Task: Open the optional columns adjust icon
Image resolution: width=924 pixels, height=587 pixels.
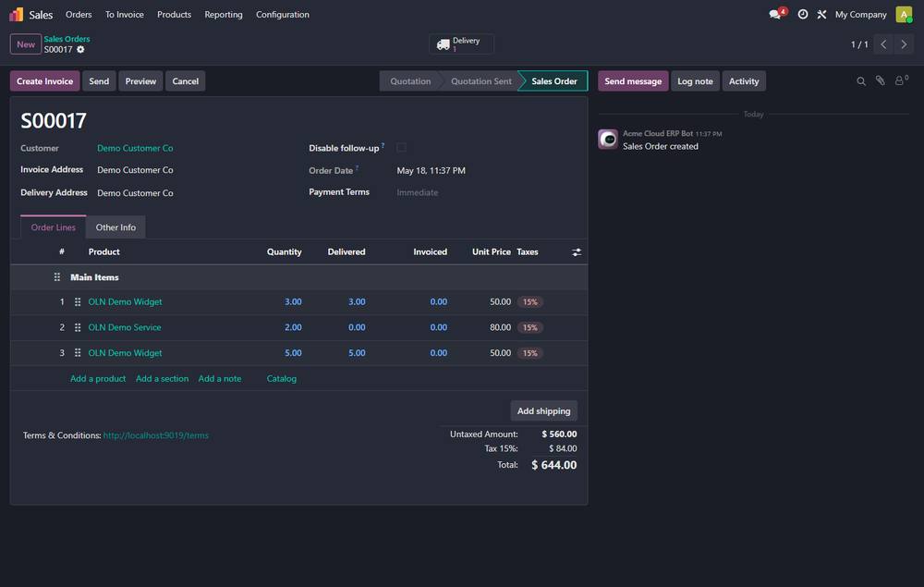Action: point(577,252)
